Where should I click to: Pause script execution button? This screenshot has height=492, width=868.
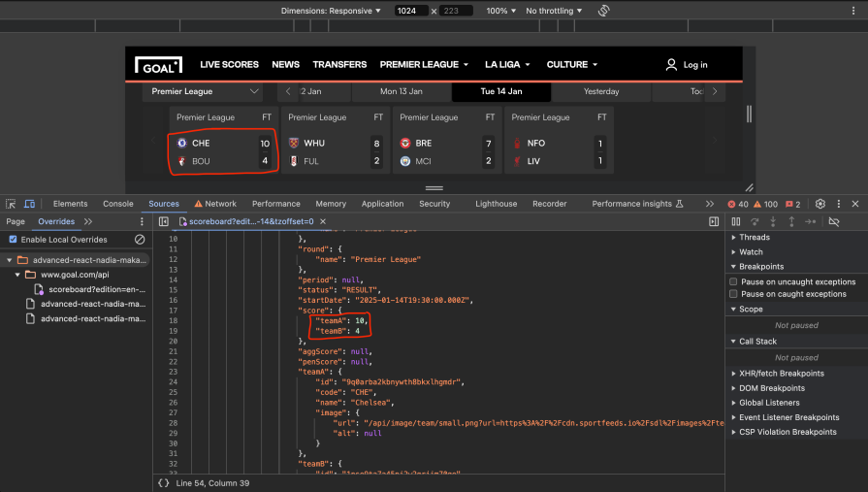736,222
